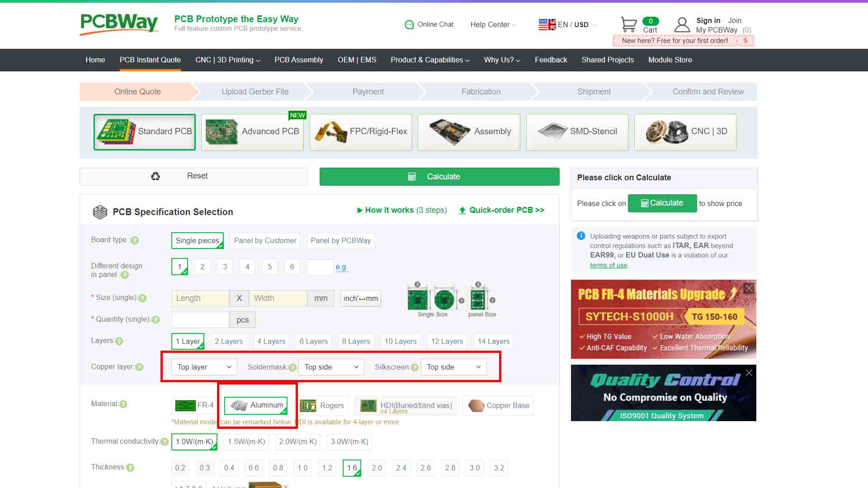The width and height of the screenshot is (868, 488).
Task: Open PCB Assembly in the navigation bar
Action: (299, 60)
